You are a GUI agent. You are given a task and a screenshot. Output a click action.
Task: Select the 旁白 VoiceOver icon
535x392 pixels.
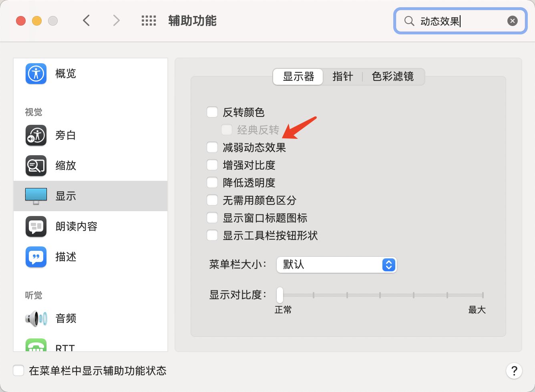[x=36, y=135]
